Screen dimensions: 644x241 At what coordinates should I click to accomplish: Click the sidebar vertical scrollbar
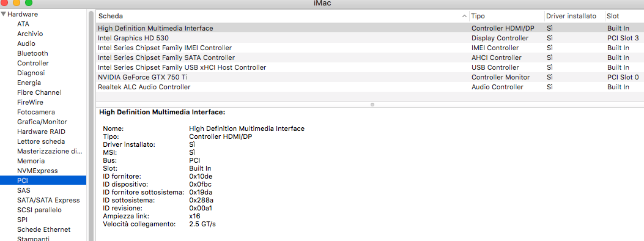91,125
